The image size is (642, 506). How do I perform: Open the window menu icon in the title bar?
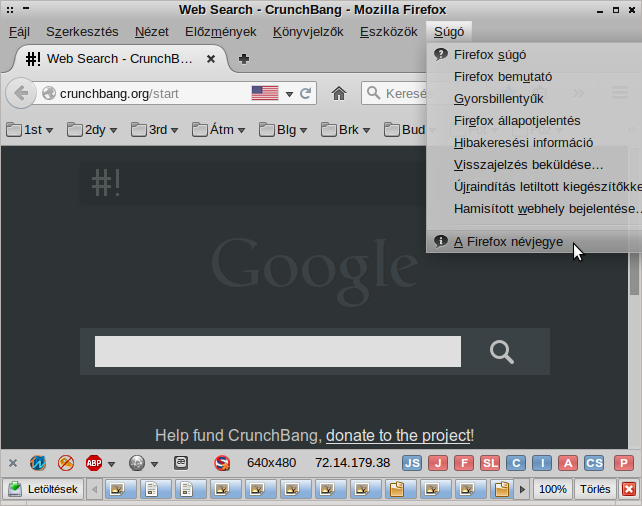pyautogui.click(x=10, y=9)
